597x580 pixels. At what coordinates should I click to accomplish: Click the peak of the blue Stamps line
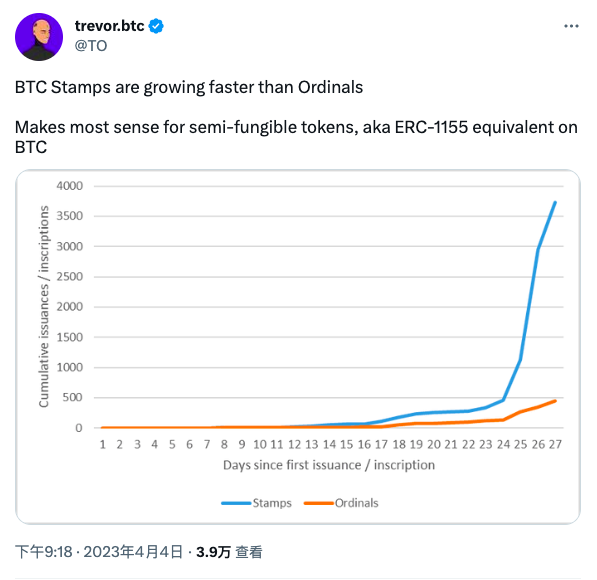tap(555, 202)
